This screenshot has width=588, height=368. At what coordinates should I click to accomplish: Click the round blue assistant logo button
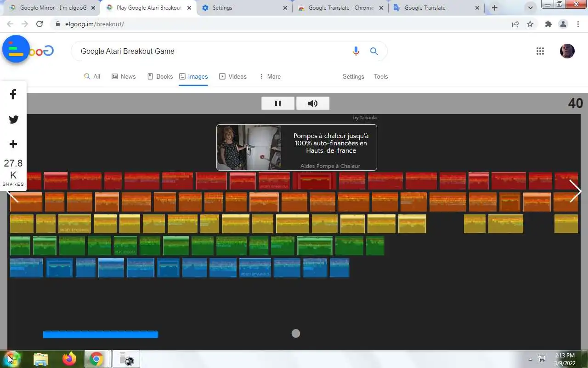(x=16, y=49)
